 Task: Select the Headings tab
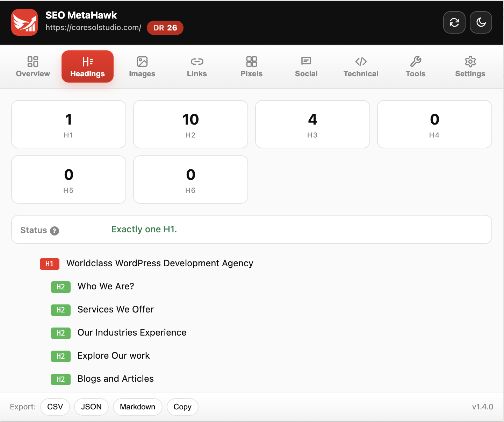click(87, 66)
